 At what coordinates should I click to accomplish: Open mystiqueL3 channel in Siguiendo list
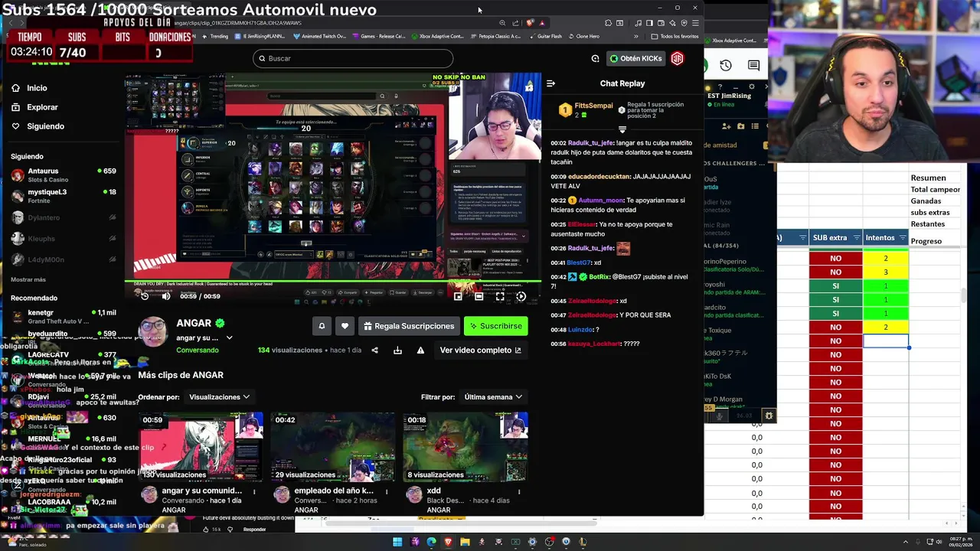point(63,196)
